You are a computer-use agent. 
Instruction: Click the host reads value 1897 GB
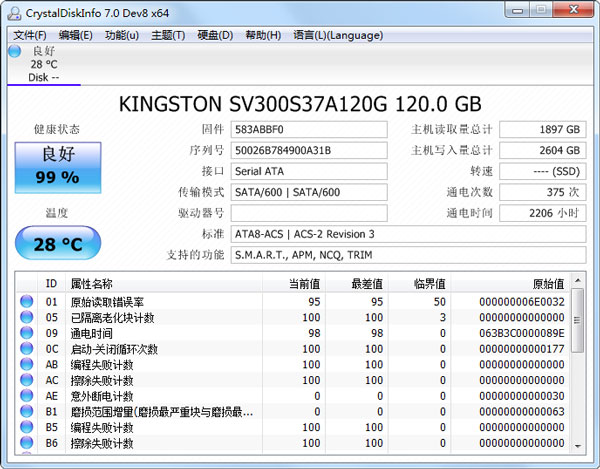pyautogui.click(x=543, y=129)
